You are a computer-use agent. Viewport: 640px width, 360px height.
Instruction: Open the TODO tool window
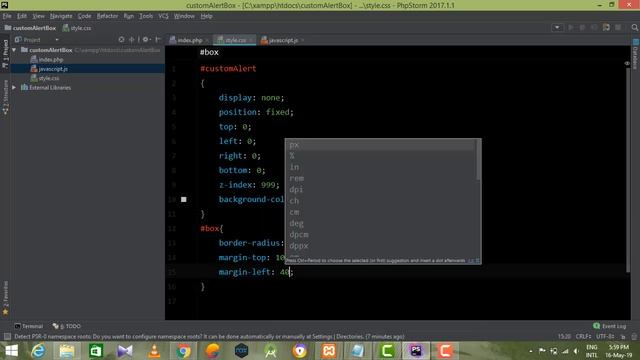(x=67, y=326)
